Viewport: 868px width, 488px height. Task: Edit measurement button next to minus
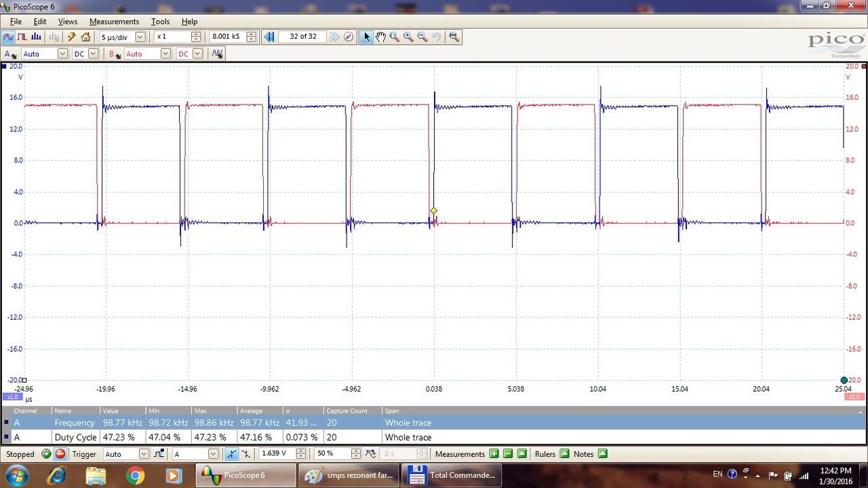[521, 454]
